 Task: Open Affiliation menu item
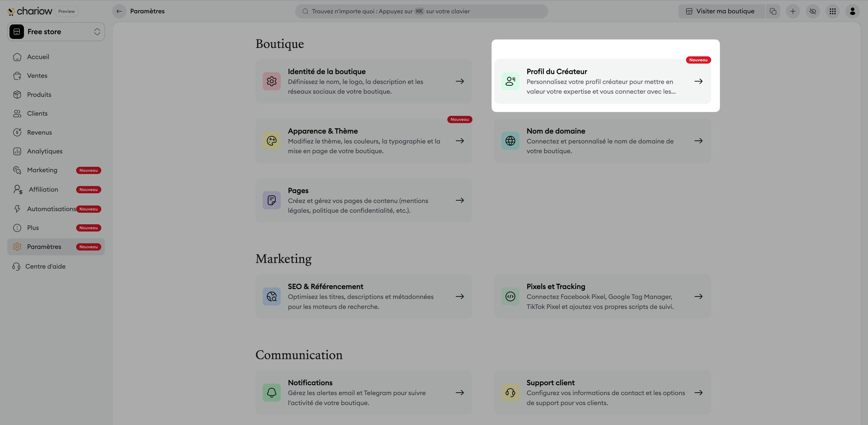[x=43, y=189]
